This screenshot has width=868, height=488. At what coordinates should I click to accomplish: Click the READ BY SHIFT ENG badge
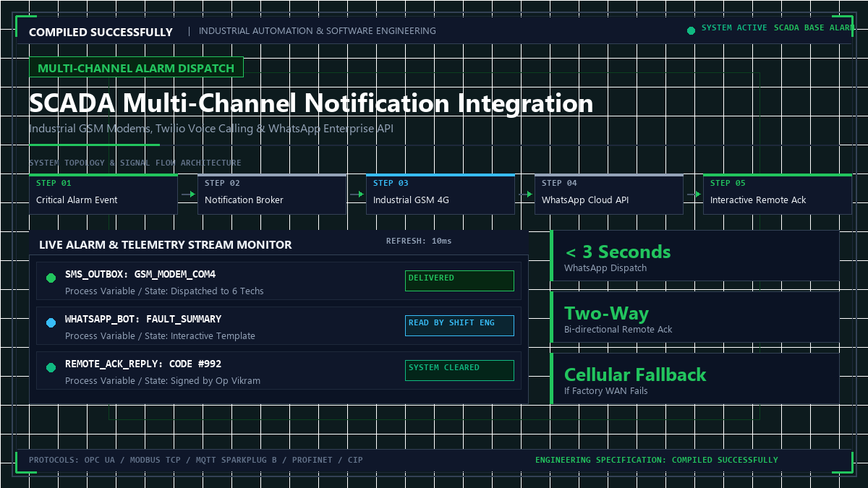coord(459,325)
